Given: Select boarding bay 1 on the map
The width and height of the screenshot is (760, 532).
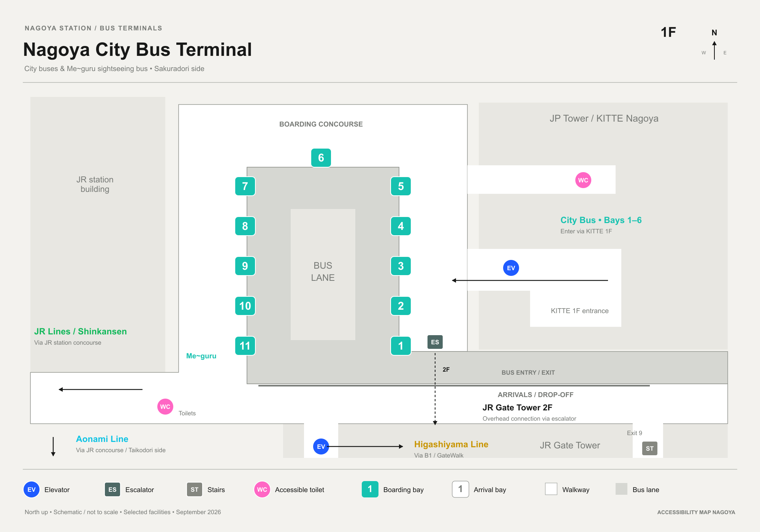Looking at the screenshot, I should (401, 346).
